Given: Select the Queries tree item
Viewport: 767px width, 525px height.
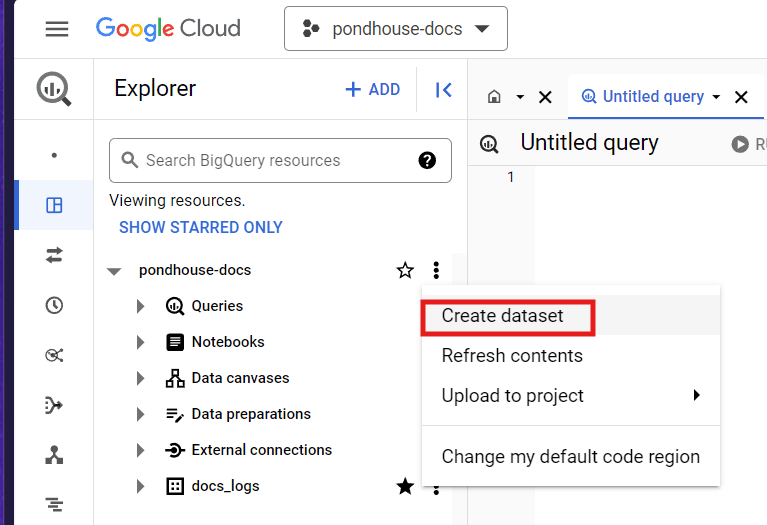Looking at the screenshot, I should tap(217, 306).
